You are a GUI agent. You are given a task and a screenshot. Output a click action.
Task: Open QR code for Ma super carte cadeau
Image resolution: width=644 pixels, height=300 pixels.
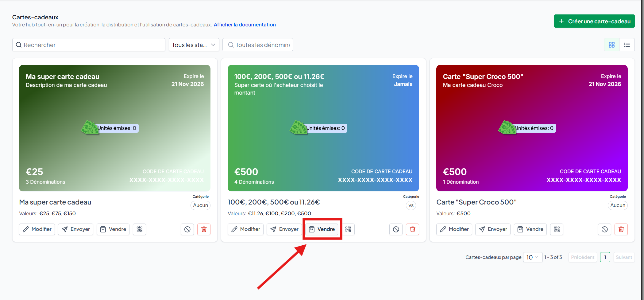point(139,229)
